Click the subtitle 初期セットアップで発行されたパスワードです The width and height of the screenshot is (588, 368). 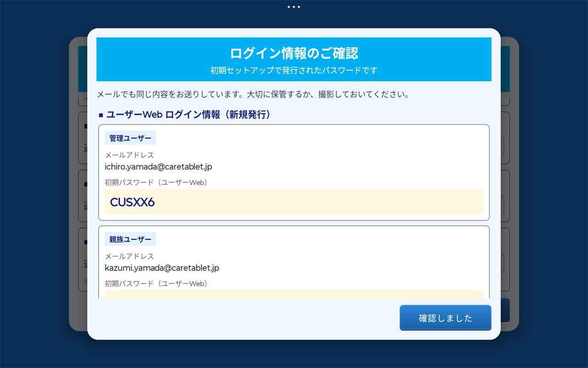[294, 70]
